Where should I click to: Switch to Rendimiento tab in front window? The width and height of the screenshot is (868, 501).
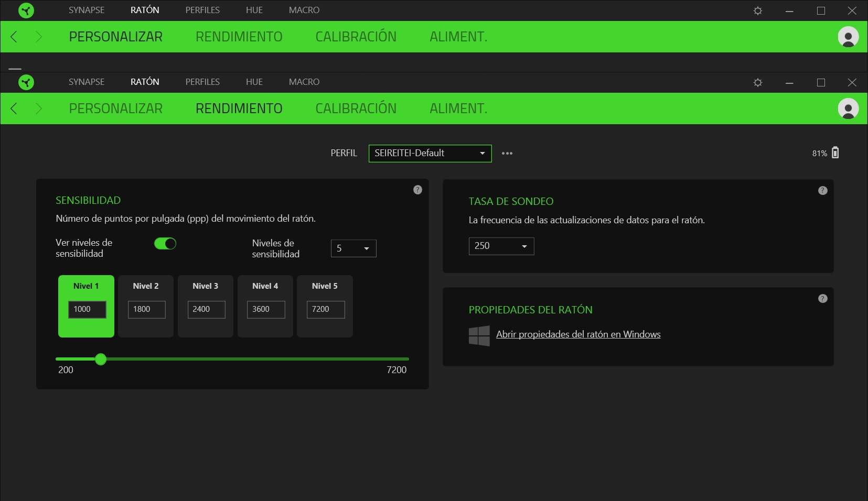click(x=239, y=108)
